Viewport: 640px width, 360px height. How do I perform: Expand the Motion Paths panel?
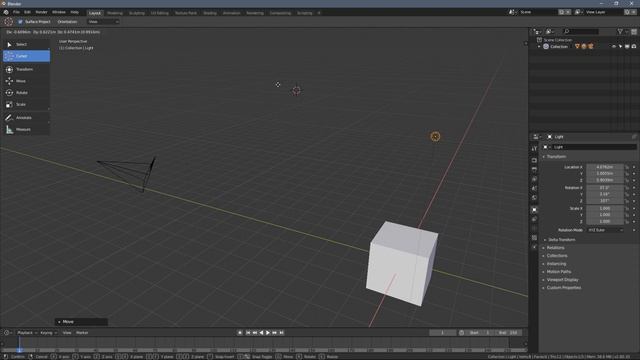558,271
